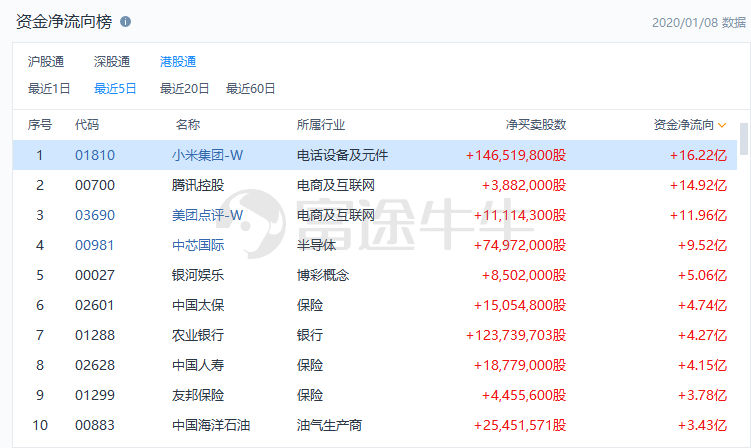
Task: Click the info icon beside 资金净流向榜
Action: tap(125, 22)
